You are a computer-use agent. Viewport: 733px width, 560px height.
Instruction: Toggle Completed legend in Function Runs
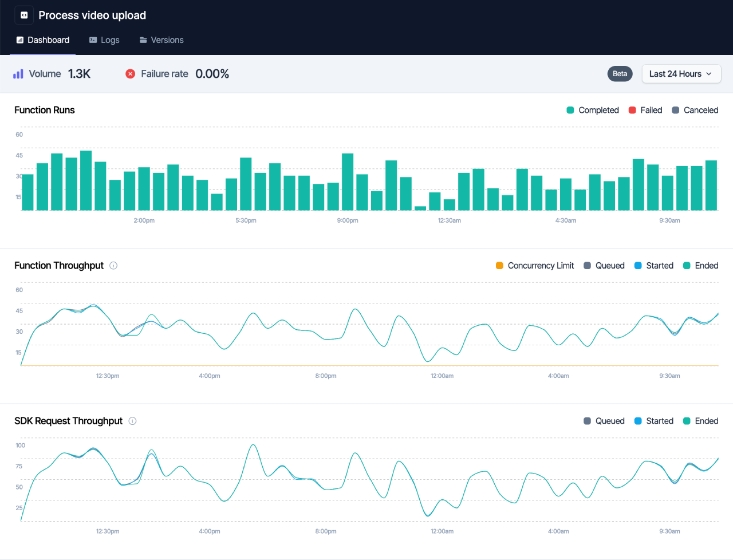tap(593, 110)
